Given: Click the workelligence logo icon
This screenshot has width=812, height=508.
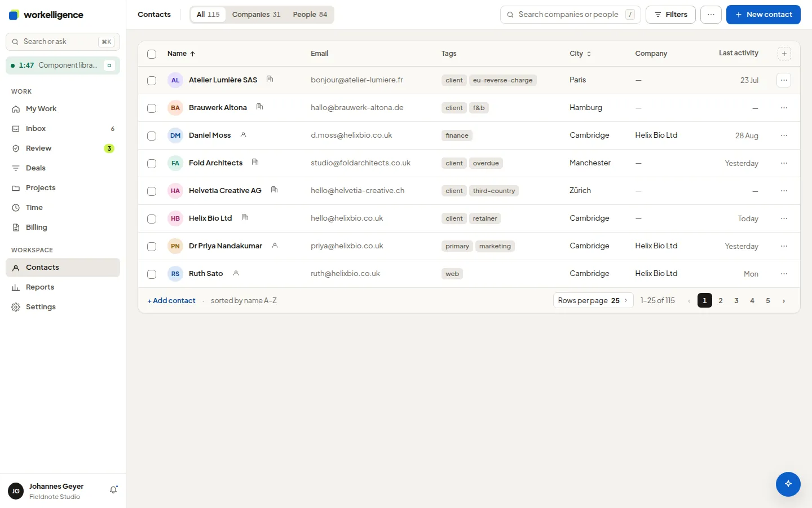Looking at the screenshot, I should (x=14, y=15).
